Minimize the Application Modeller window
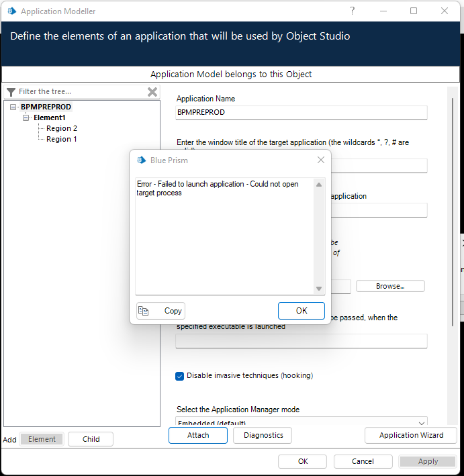Image resolution: width=464 pixels, height=476 pixels. (383, 11)
